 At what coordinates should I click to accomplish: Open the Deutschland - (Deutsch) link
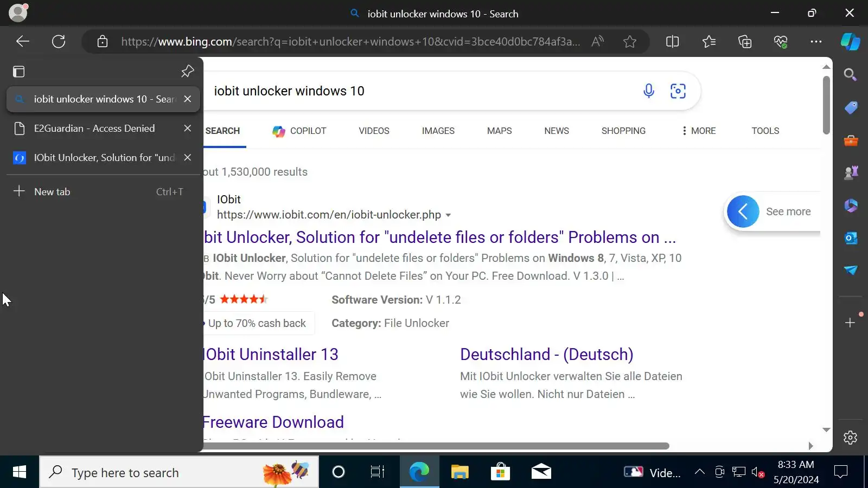[x=546, y=354]
